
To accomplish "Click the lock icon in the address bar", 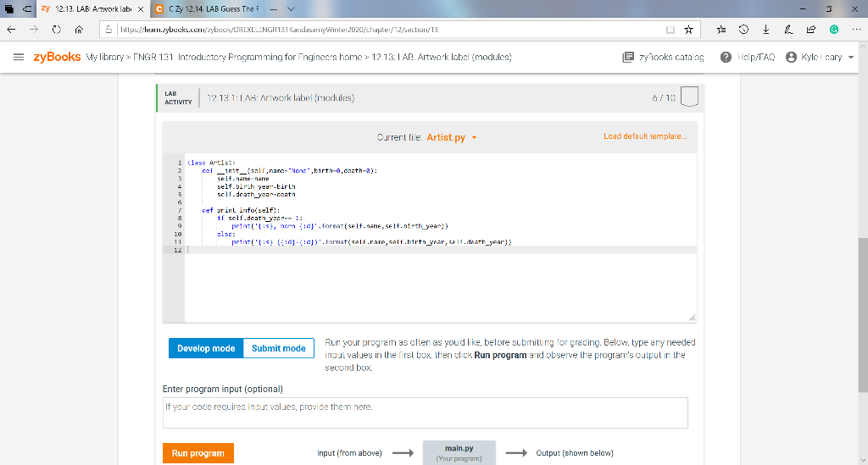I will click(x=108, y=30).
